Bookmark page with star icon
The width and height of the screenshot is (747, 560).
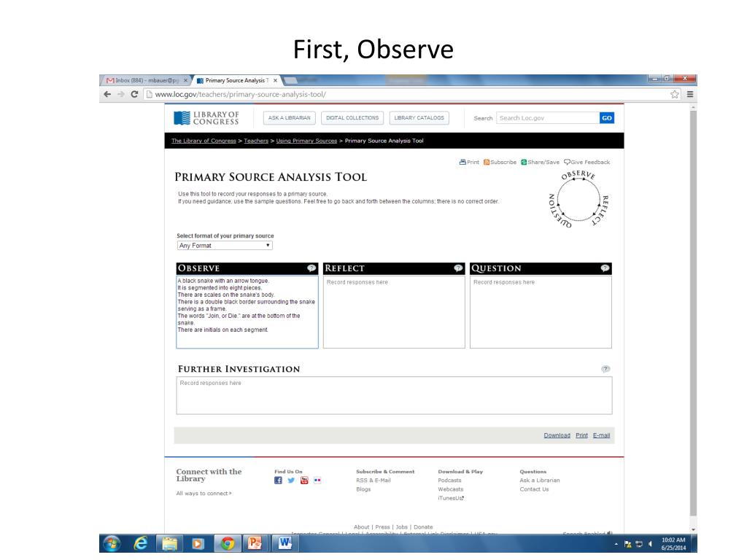click(675, 94)
